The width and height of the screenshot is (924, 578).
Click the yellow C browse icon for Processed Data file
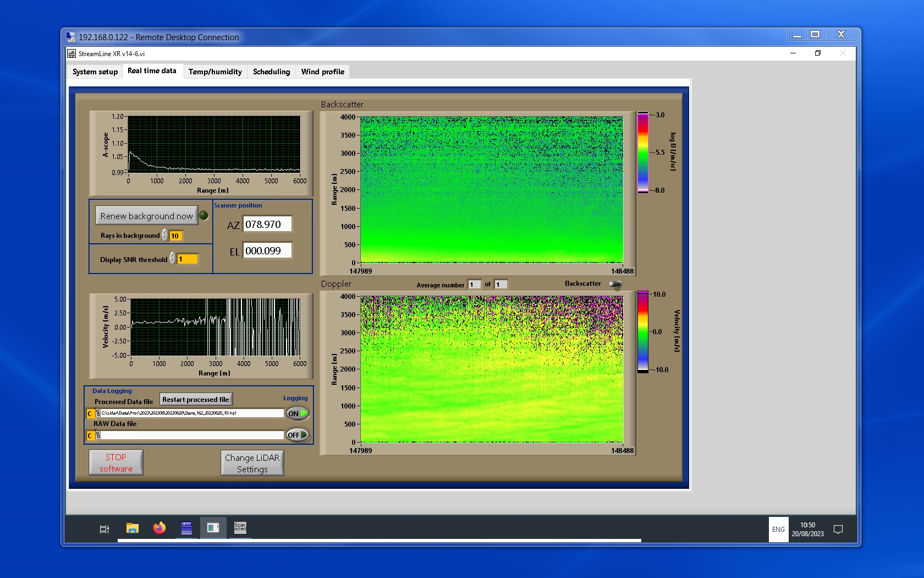(90, 413)
